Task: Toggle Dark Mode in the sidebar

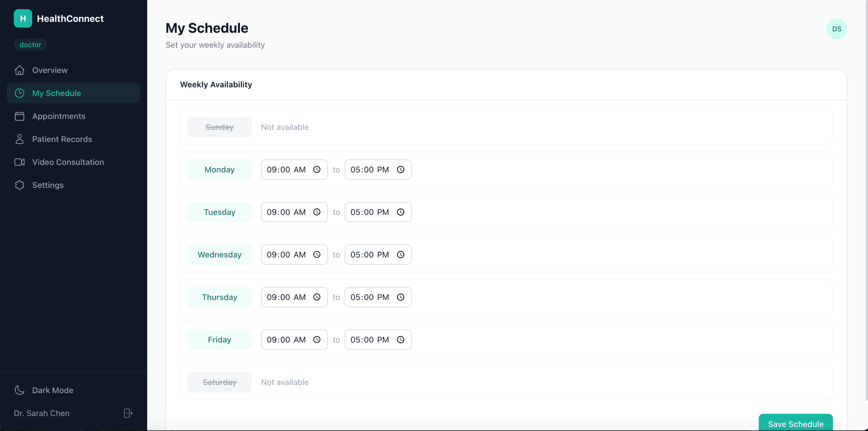Action: pos(44,390)
